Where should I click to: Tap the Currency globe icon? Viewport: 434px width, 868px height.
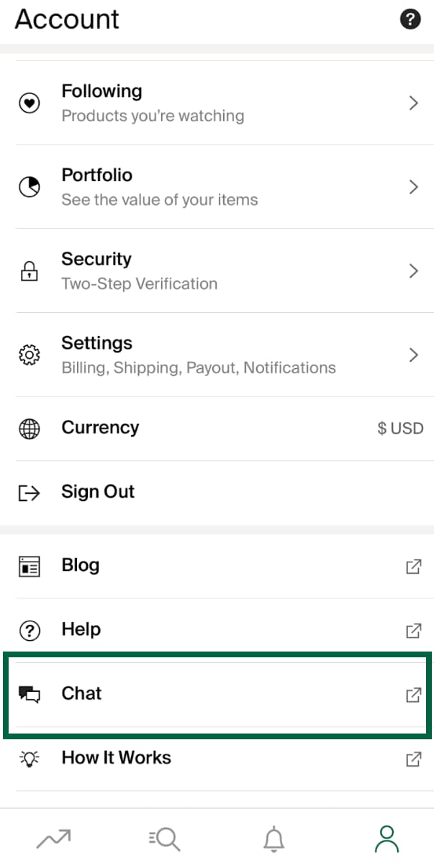(29, 429)
